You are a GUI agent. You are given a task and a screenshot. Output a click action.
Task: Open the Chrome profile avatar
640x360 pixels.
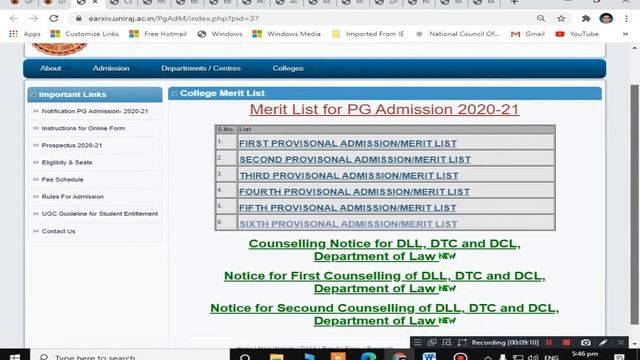coord(606,18)
